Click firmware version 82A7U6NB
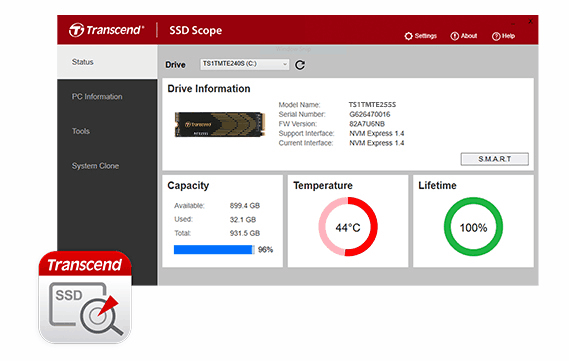The image size is (569, 361). point(367,124)
